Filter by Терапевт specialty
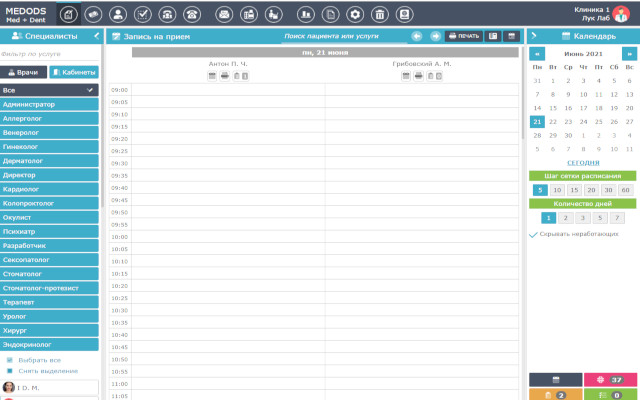The width and height of the screenshot is (640, 400). point(49,302)
